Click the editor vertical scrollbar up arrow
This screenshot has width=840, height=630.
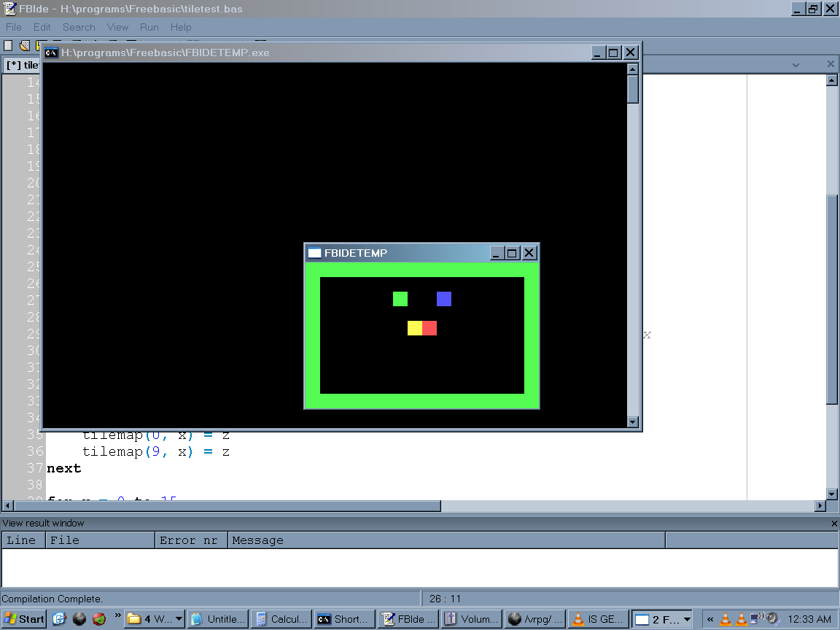(x=831, y=80)
